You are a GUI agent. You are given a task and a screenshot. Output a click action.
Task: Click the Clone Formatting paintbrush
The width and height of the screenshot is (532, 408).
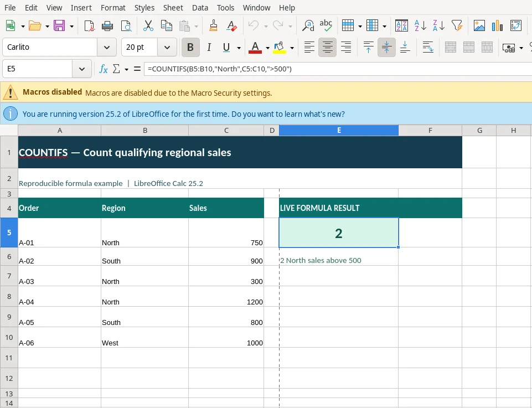point(213,26)
